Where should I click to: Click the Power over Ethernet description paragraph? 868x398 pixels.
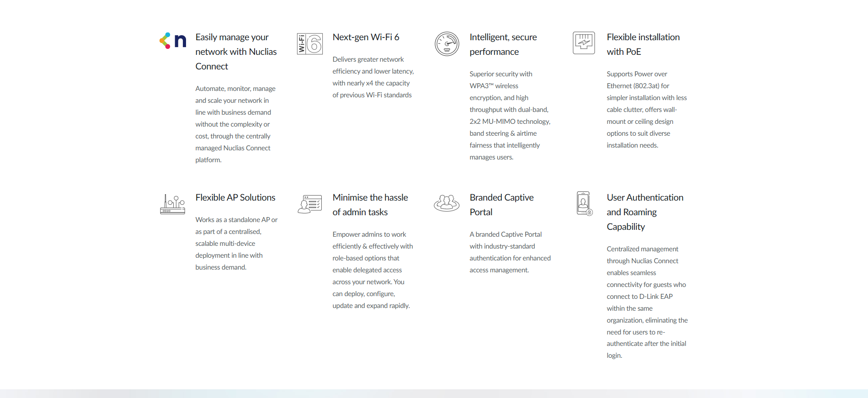click(646, 110)
